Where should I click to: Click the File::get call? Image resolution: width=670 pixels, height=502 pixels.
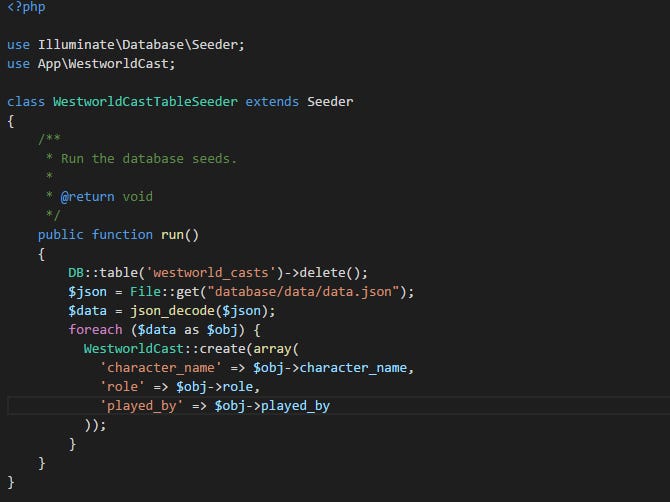165,292
